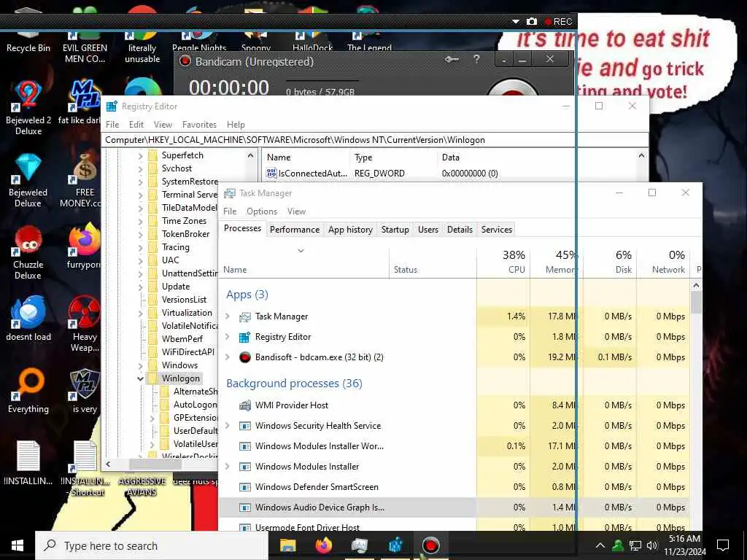Switch to the Details tab
This screenshot has width=747, height=560.
(x=460, y=230)
